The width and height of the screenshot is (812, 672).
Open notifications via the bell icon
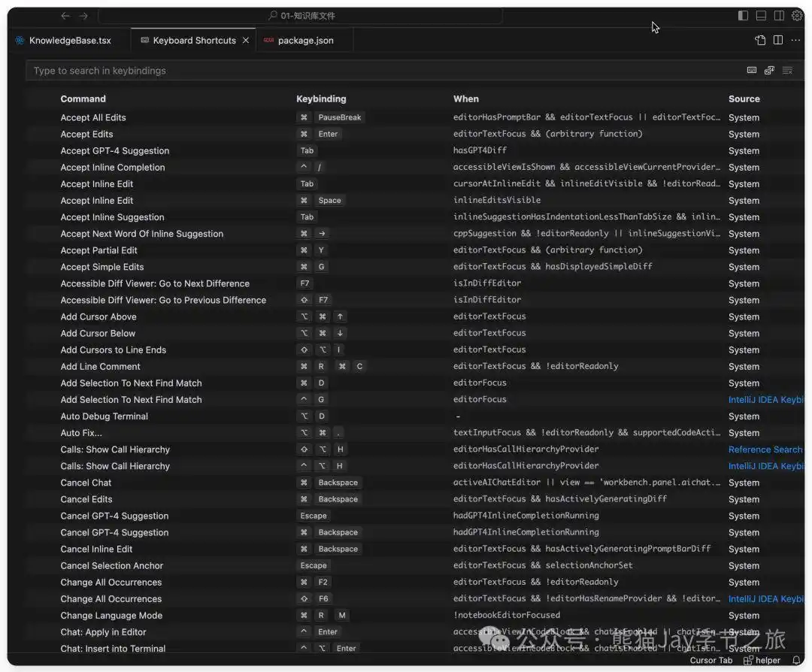(x=796, y=661)
